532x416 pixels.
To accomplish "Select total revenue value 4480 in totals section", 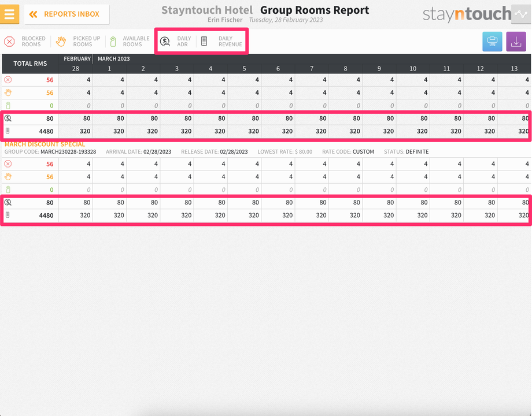I will click(46, 131).
